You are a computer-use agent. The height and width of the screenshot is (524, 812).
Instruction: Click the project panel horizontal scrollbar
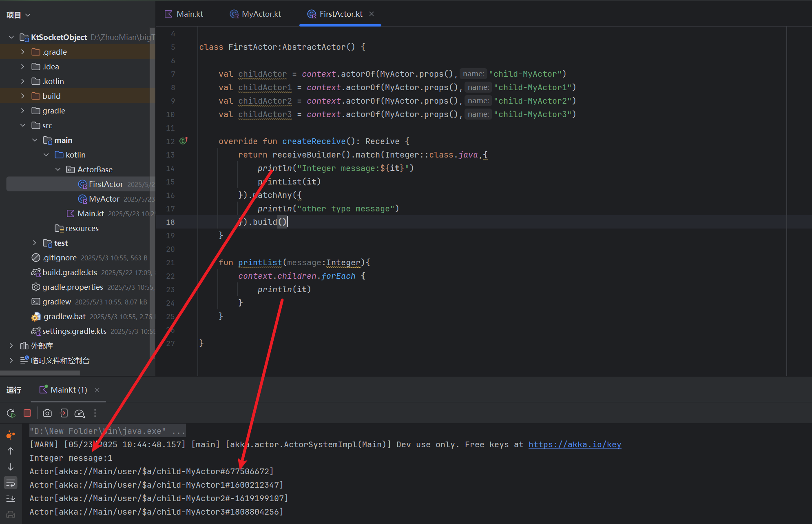(x=40, y=373)
